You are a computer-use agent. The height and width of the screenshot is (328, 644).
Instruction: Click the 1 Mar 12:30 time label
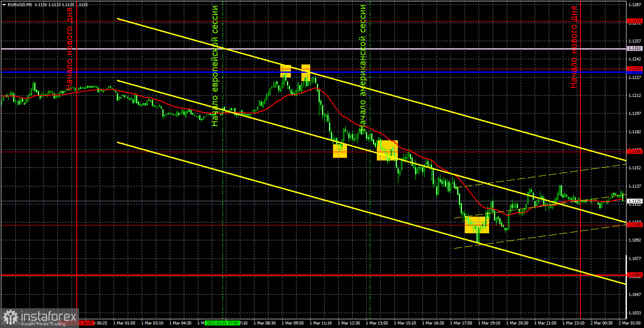pyautogui.click(x=349, y=323)
